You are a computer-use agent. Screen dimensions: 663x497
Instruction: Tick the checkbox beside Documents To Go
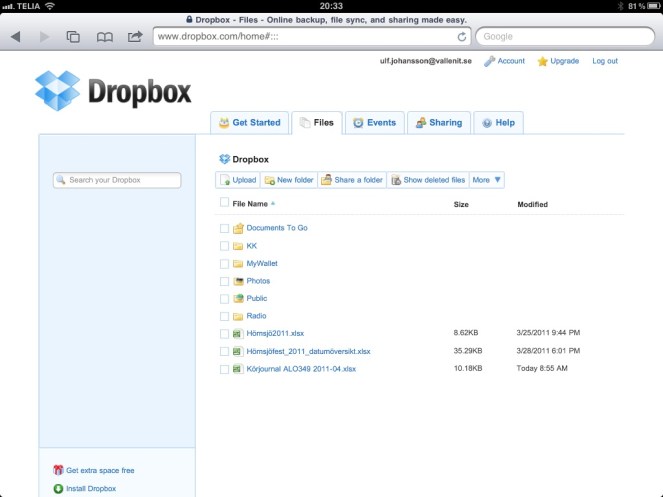pyautogui.click(x=224, y=228)
